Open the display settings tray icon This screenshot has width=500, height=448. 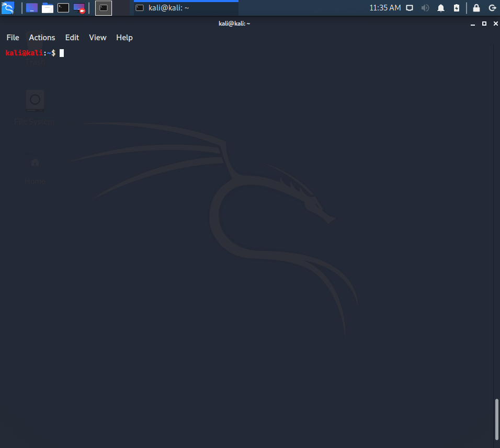pos(410,8)
